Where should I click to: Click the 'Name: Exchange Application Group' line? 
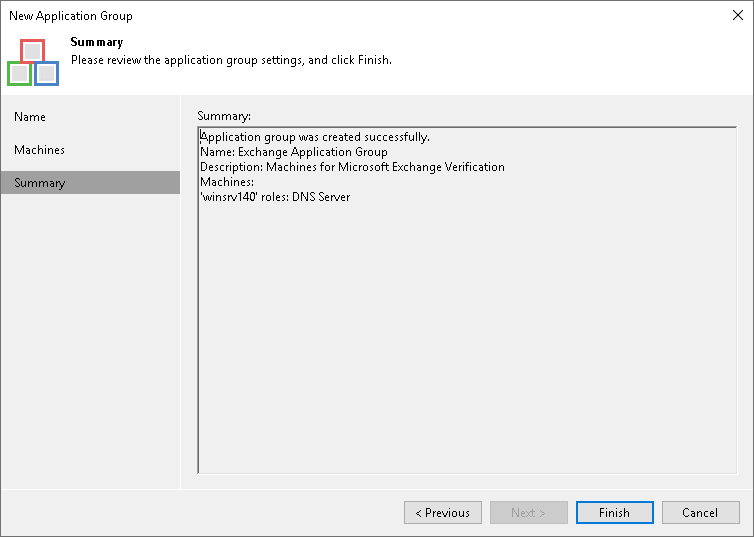(x=294, y=152)
